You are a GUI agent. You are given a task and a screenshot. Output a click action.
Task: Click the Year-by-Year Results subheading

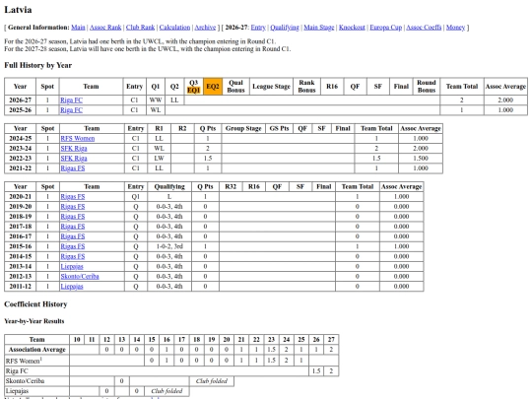coord(34,321)
